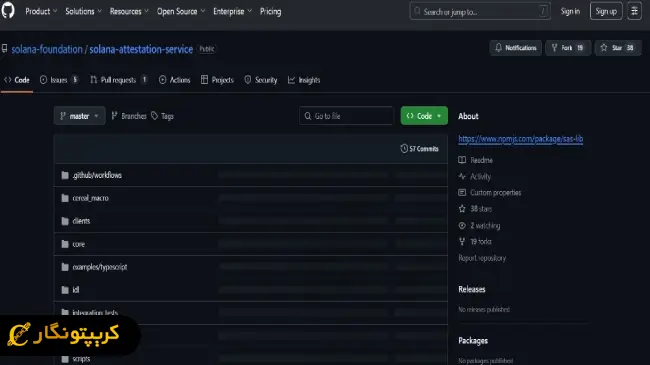Open the npmjs.com package sas-lib link
Viewport: 650px width, 365px height.
(x=521, y=139)
